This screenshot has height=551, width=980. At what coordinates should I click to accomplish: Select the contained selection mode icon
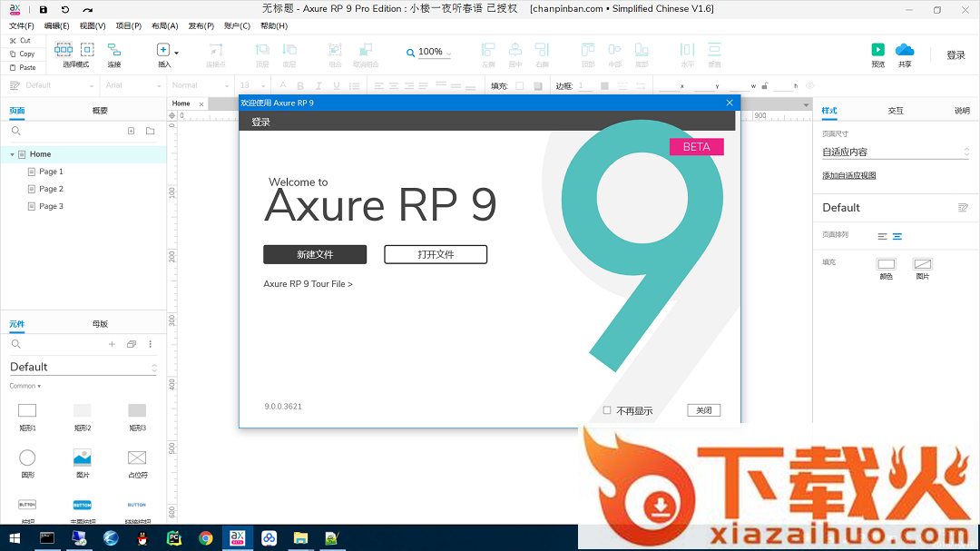coord(87,49)
